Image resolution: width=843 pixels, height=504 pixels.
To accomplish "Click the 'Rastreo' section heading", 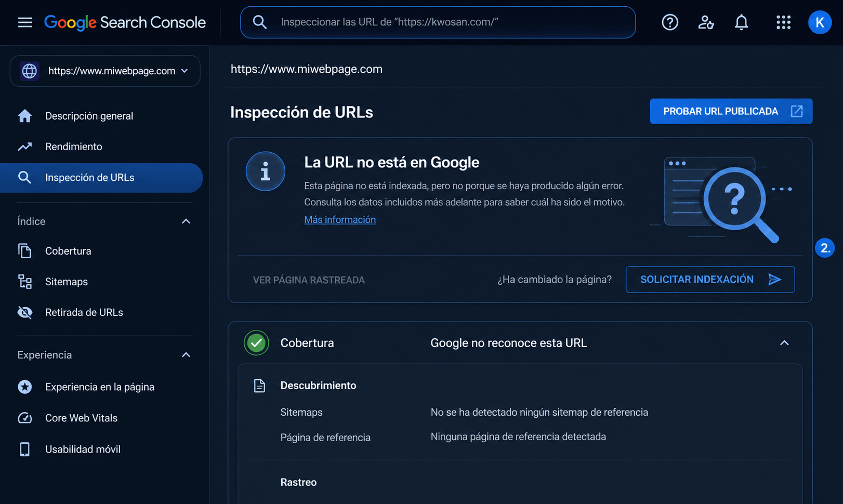I will [298, 483].
